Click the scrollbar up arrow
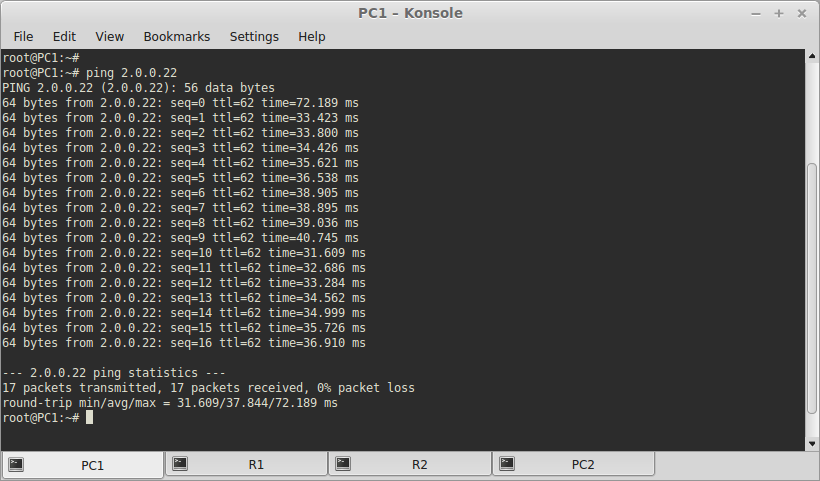 click(x=812, y=55)
